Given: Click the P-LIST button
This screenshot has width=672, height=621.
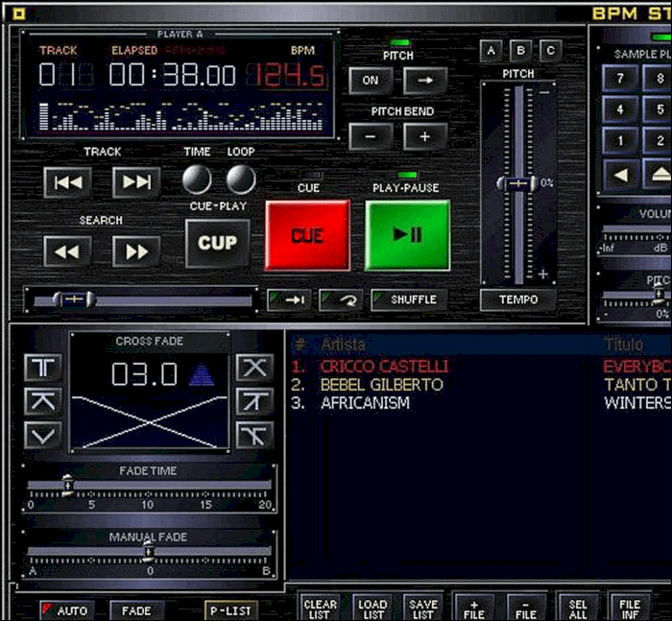Looking at the screenshot, I should [x=230, y=610].
